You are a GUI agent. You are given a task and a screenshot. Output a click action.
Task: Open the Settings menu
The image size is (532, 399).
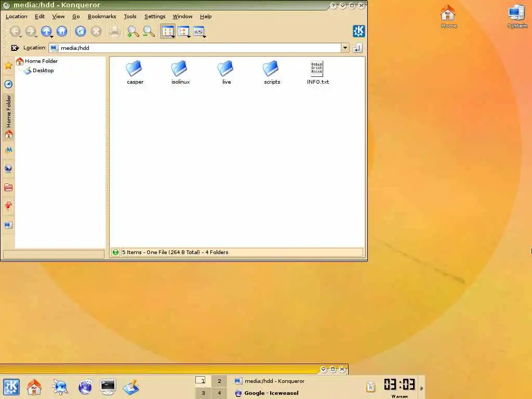(155, 16)
